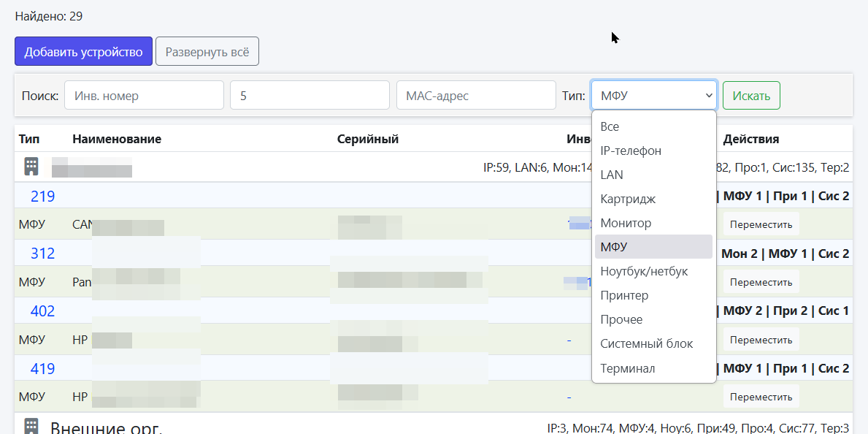The width and height of the screenshot is (868, 434).
Task: Open room link 219
Action: (x=42, y=196)
